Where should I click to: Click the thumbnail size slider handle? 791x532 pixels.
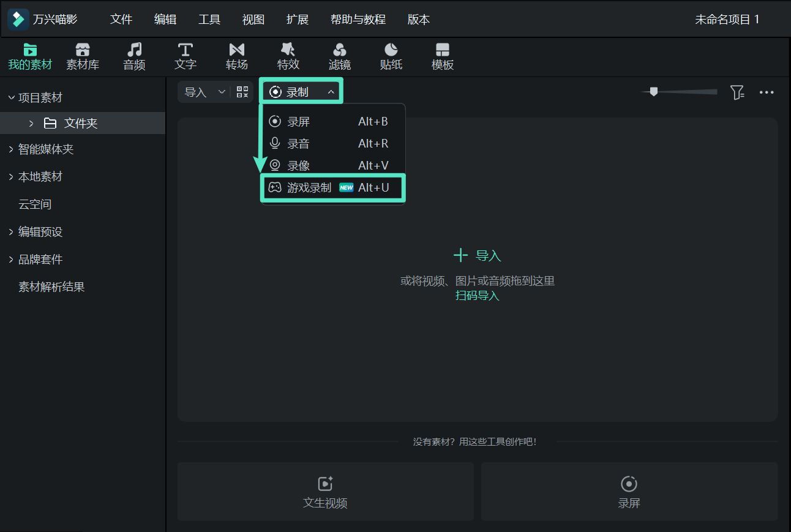click(654, 92)
